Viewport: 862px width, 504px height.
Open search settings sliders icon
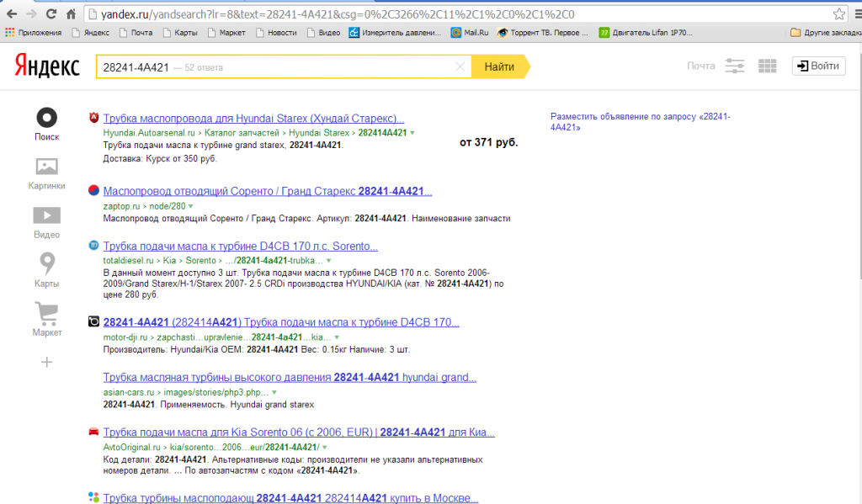(x=735, y=66)
